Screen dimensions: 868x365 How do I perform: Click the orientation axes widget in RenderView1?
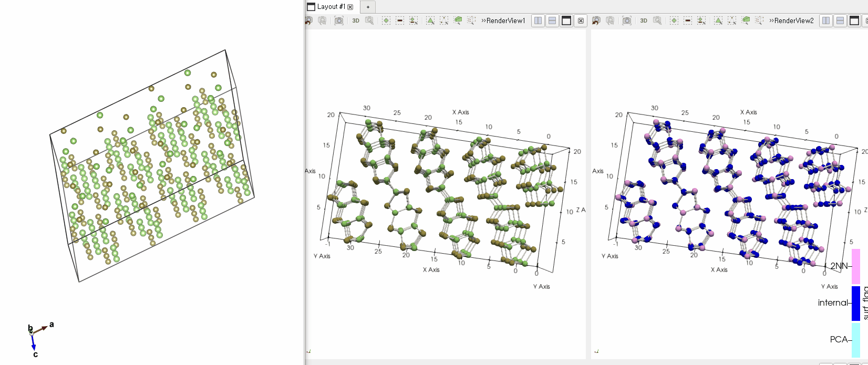pyautogui.click(x=308, y=351)
